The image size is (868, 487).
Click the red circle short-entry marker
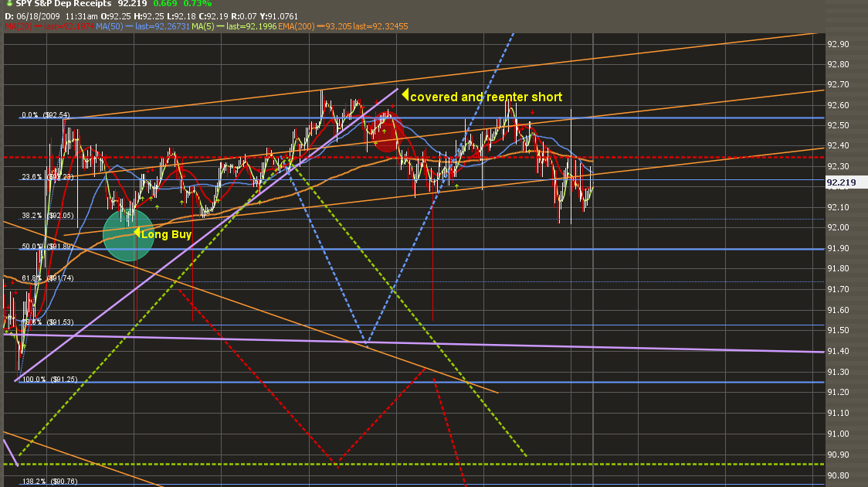387,132
